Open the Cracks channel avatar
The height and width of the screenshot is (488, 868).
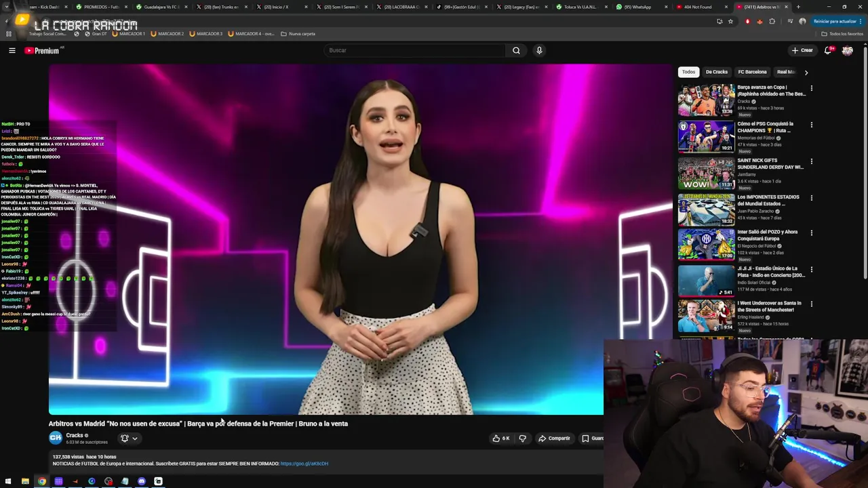[56, 438]
